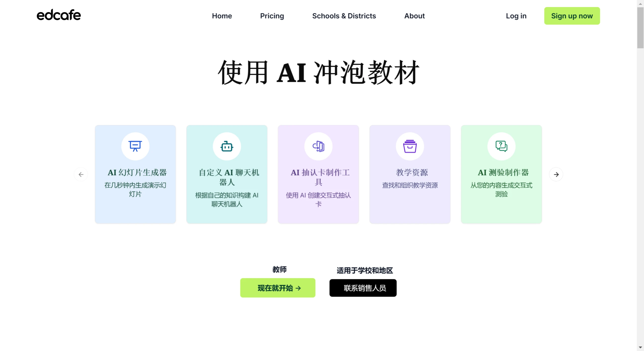Click the basket icon on the 教学资源 card
The image size is (644, 351).
pyautogui.click(x=410, y=146)
